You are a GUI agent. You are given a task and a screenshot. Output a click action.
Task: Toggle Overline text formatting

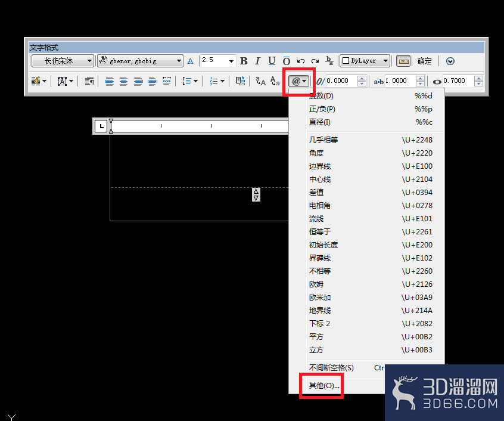(287, 61)
